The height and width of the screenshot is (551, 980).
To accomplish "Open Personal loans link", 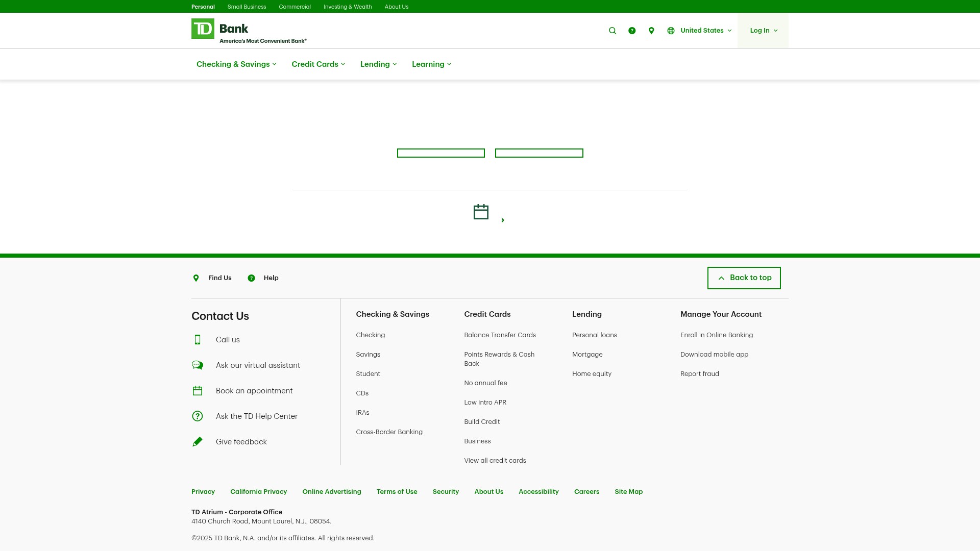I will (x=595, y=335).
